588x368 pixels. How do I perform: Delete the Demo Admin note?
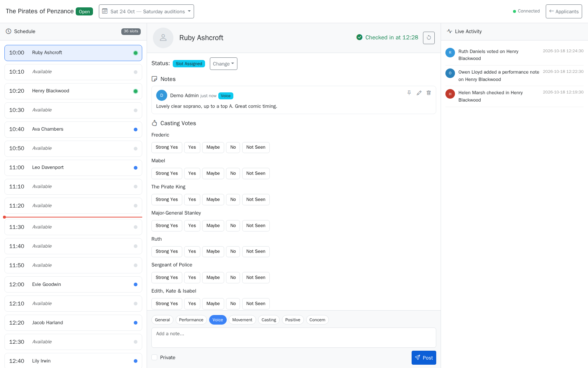coord(429,93)
